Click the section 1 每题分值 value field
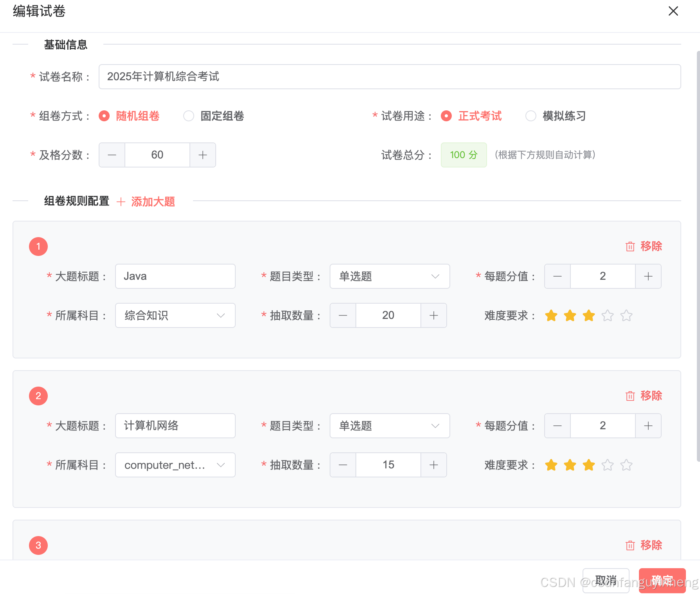This screenshot has width=700, height=594. (x=603, y=276)
